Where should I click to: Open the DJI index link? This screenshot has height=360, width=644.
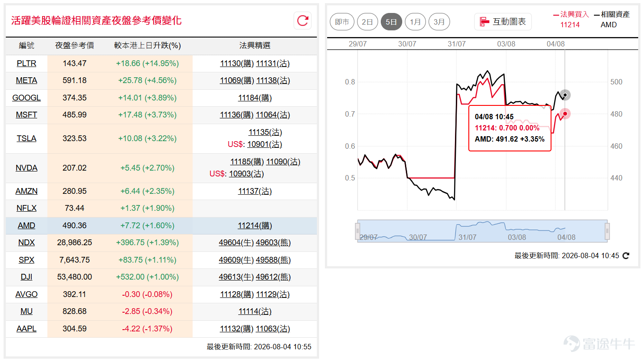pos(26,277)
